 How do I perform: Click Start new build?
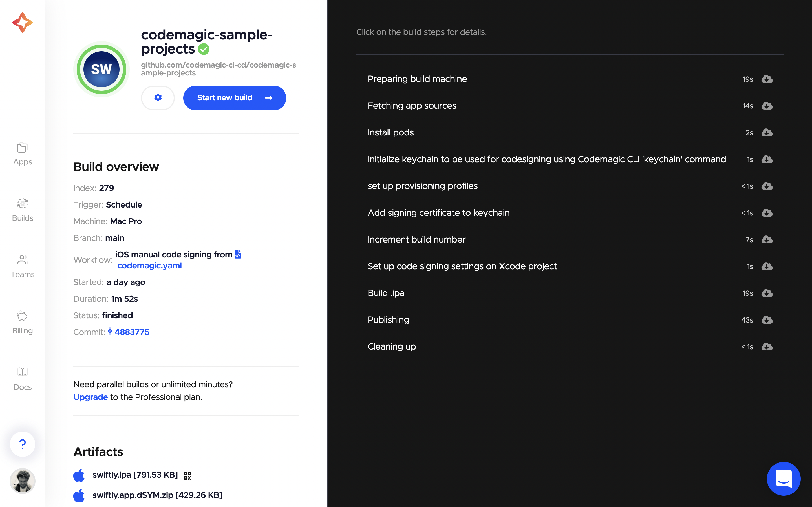234,97
